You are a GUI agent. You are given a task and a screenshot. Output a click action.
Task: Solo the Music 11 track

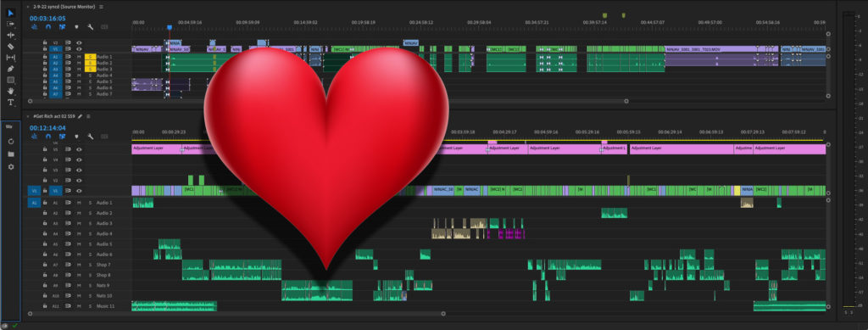click(90, 305)
